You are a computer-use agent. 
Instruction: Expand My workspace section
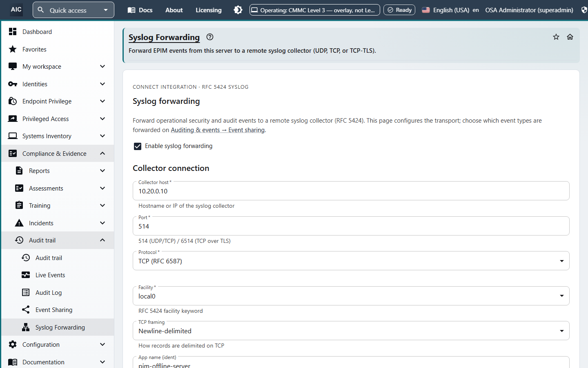(102, 66)
